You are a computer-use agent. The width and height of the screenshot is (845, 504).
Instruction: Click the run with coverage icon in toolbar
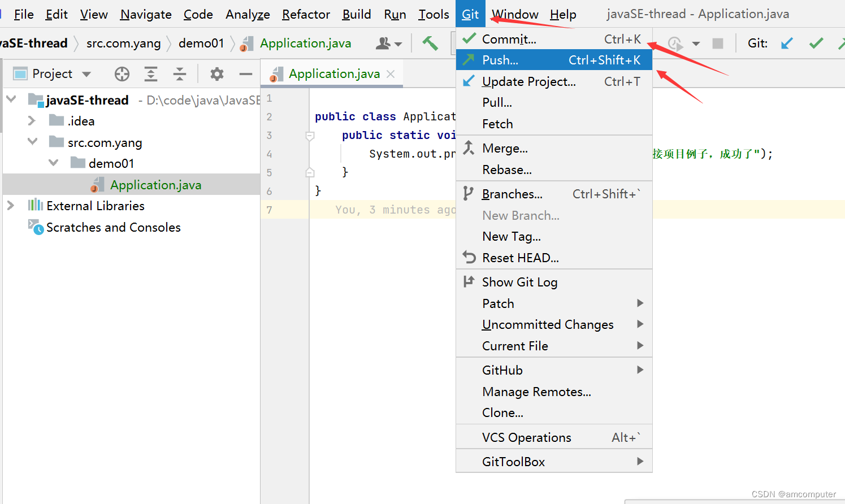click(x=675, y=43)
